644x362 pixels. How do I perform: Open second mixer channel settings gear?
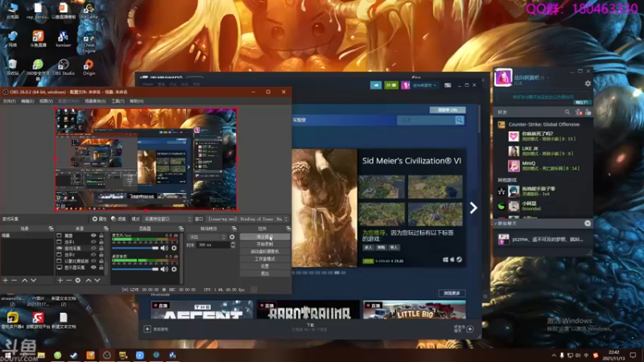coord(174,269)
